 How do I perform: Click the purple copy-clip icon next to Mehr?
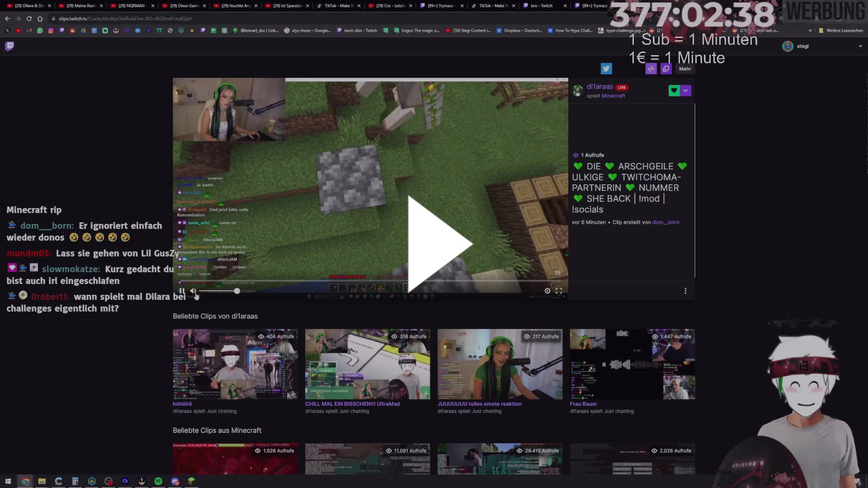[x=666, y=68]
